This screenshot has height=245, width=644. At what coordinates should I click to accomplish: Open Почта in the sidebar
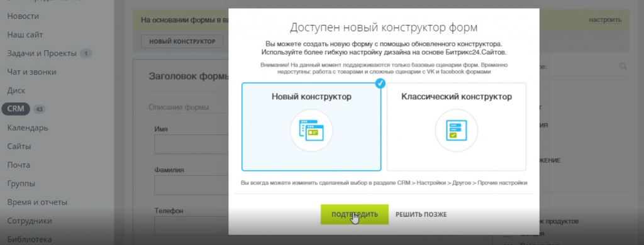(18, 165)
